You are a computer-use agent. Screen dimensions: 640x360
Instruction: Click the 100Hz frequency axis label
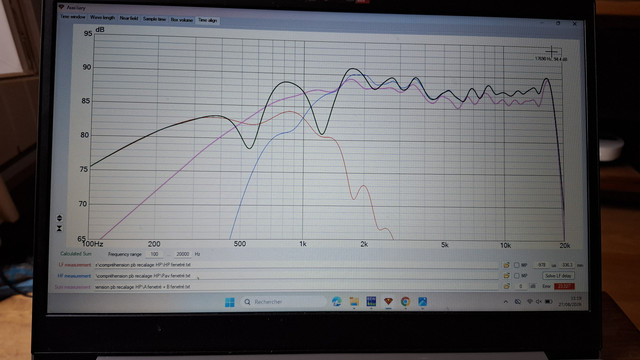(x=93, y=244)
